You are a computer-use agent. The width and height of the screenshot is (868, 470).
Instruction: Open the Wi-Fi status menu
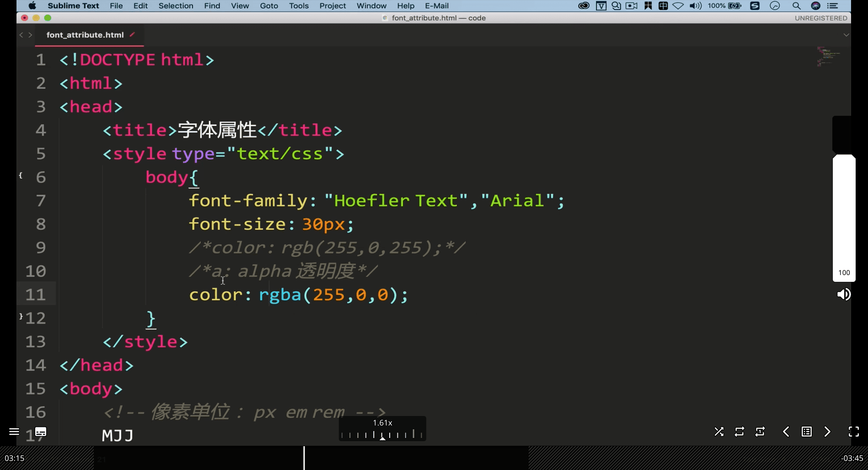678,6
